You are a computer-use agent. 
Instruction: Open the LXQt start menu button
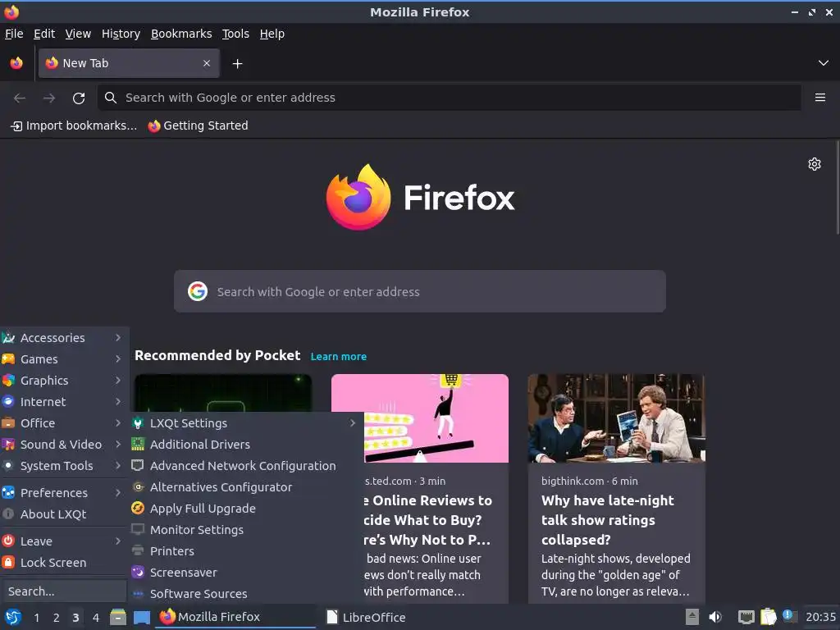12,617
